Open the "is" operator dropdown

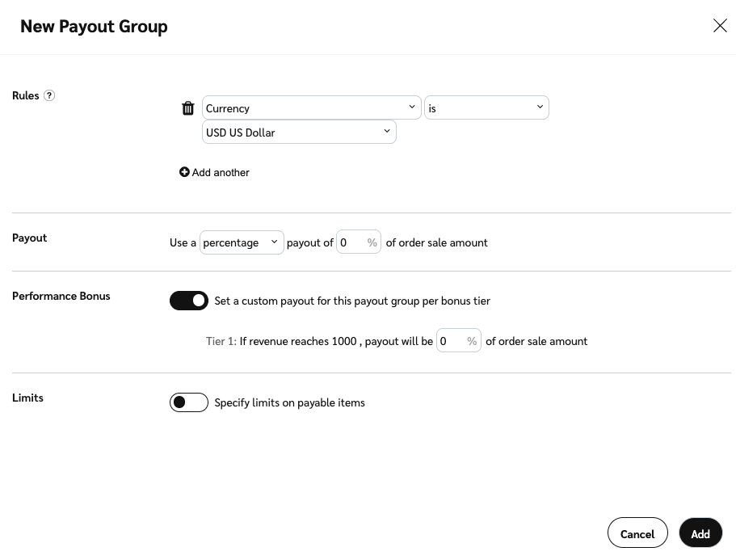(486, 107)
